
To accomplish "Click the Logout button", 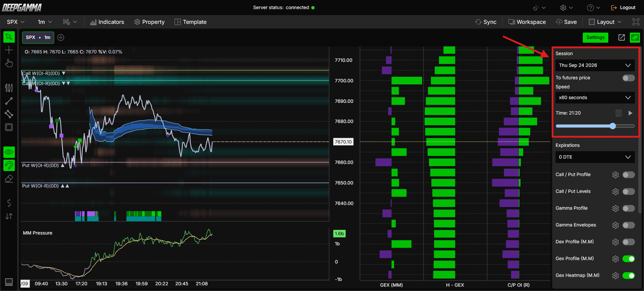I will pos(623,7).
